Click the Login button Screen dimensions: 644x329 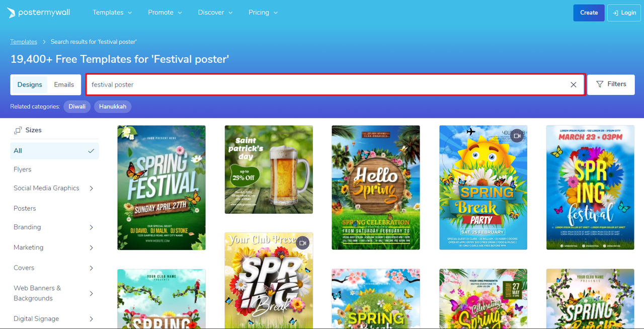[624, 13]
